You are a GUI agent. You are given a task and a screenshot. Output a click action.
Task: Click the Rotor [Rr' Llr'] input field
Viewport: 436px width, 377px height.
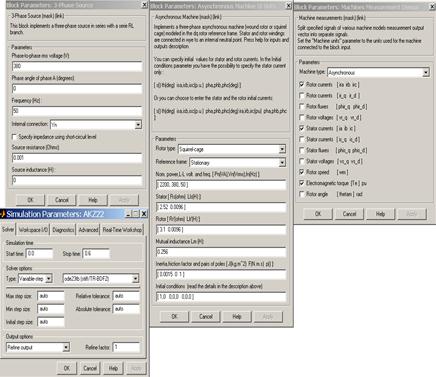click(x=221, y=229)
